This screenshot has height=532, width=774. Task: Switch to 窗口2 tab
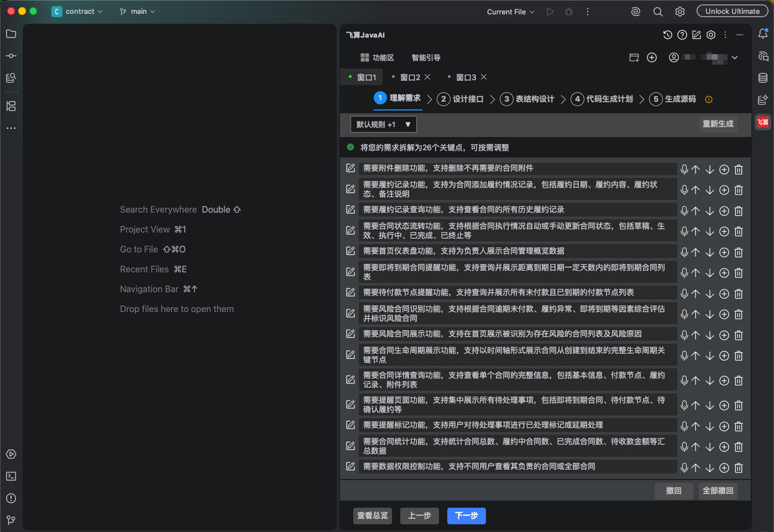click(410, 77)
